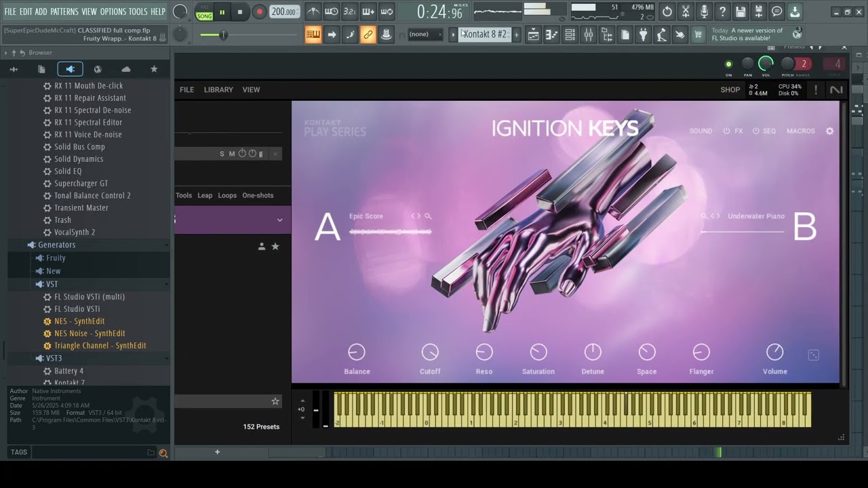Screen dimensions: 868x488
Task: Open MACROS page in Ignition Keys
Action: [801, 131]
